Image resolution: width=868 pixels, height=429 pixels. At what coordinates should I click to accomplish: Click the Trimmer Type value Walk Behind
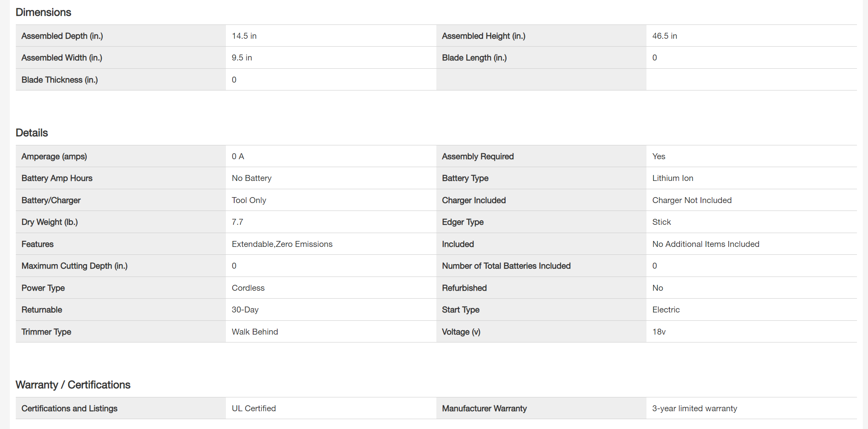[255, 332]
